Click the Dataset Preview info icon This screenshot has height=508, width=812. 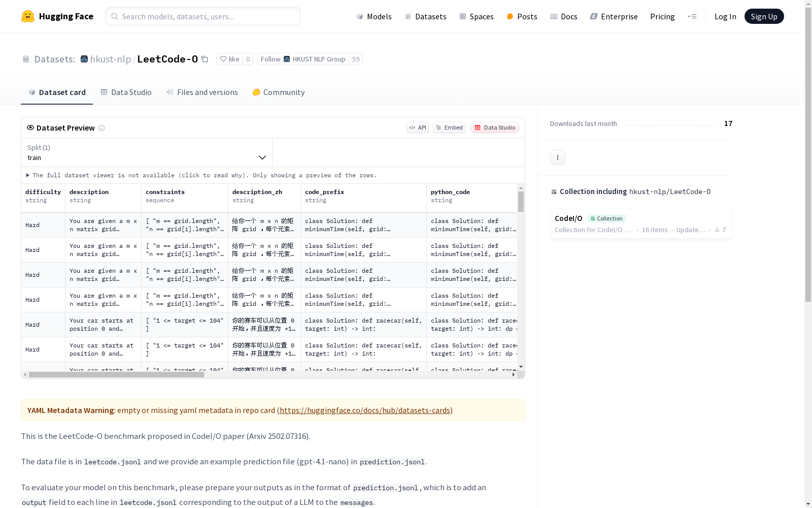tap(101, 128)
